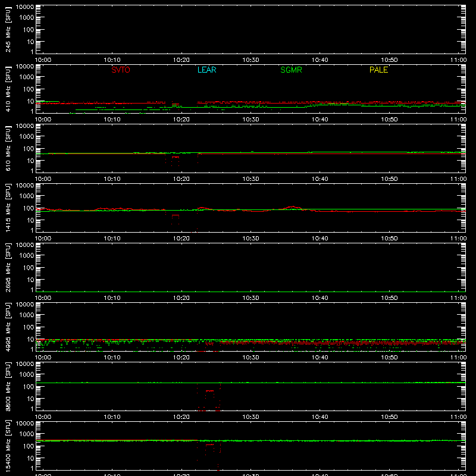Click 10:20 time label under 610 MHz panel
476x476 pixels.
tap(181, 179)
